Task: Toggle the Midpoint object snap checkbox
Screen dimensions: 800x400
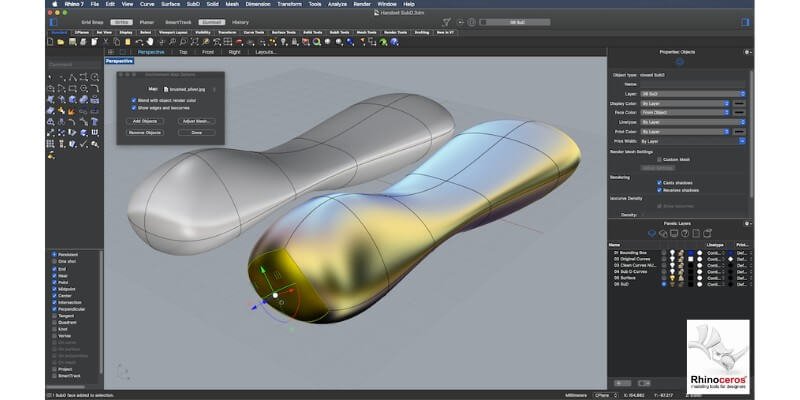Action: coord(54,289)
